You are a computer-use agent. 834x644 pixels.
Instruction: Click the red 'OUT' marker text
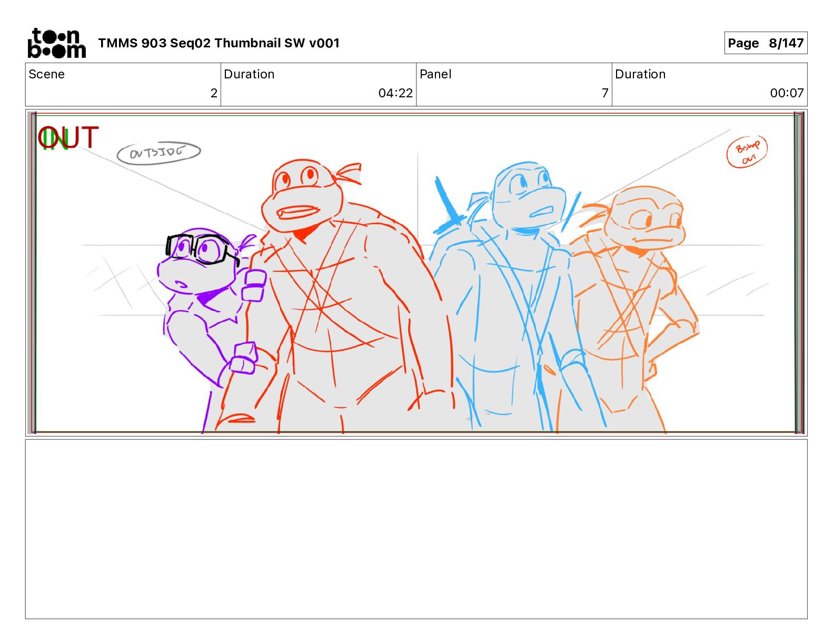click(68, 138)
